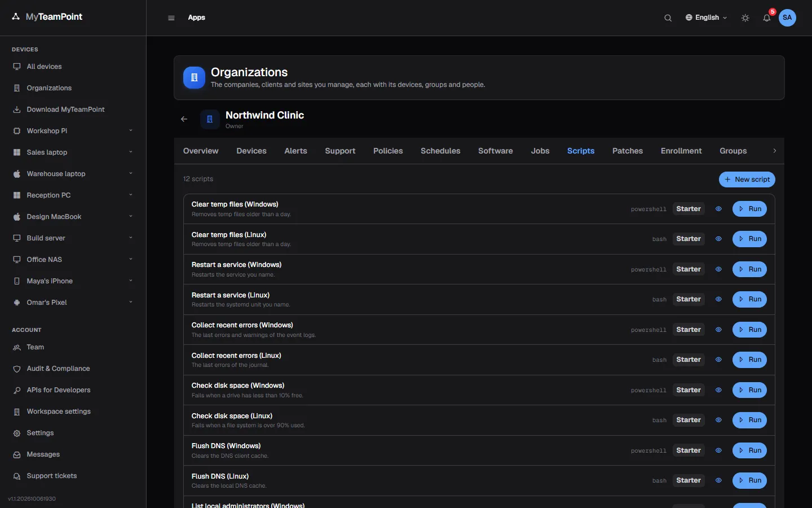View Restart a service (Windows) eye icon
812x508 pixels.
[718, 269]
